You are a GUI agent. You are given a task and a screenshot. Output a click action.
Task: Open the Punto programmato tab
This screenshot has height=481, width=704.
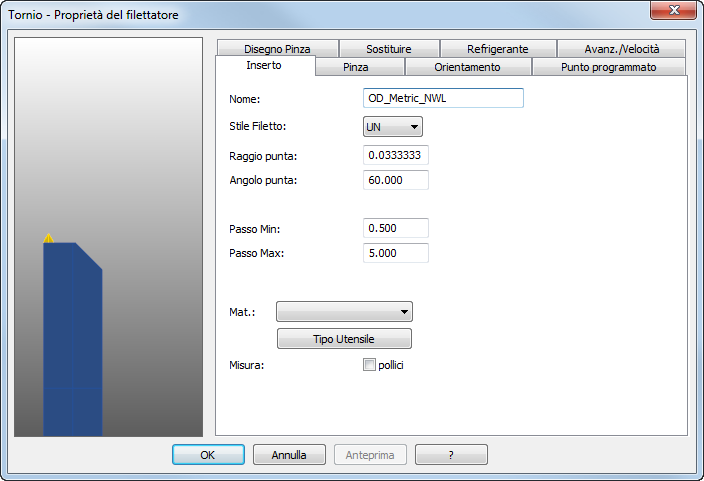pos(608,67)
